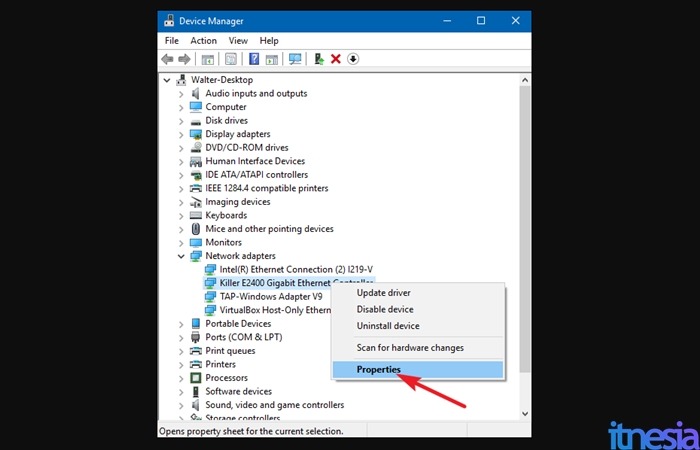The width and height of the screenshot is (700, 450).
Task: Expand the Print queues category
Action: (181, 351)
